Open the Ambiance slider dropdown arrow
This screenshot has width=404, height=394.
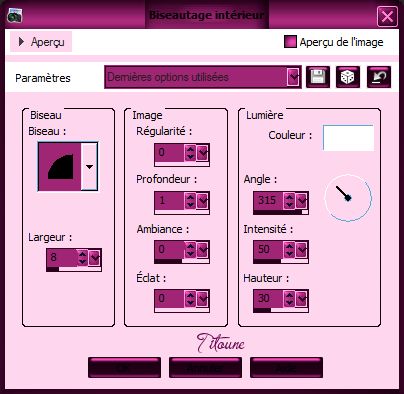click(202, 250)
